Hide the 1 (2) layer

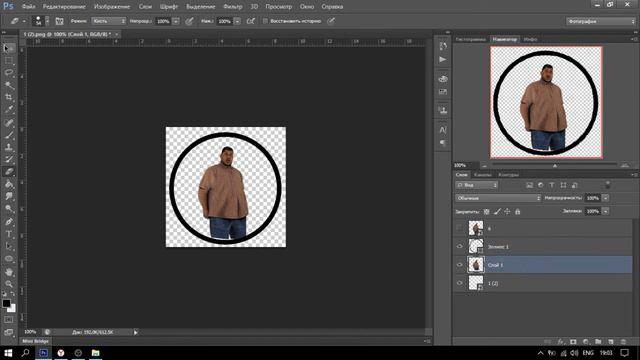460,283
